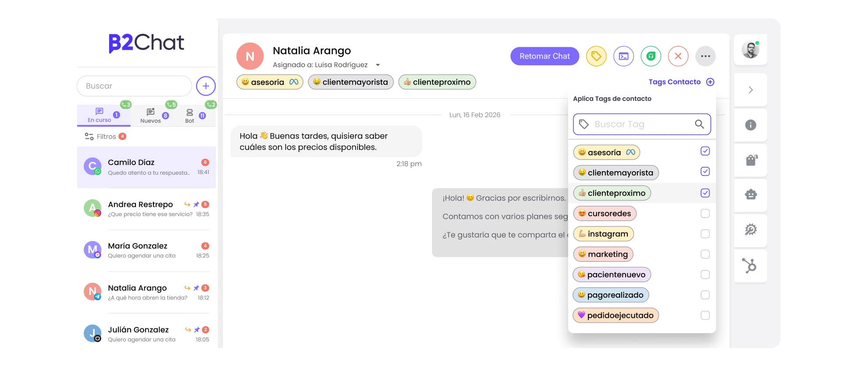Open Julián Gonzalez conversation
The height and width of the screenshot is (366, 868).
(146, 334)
